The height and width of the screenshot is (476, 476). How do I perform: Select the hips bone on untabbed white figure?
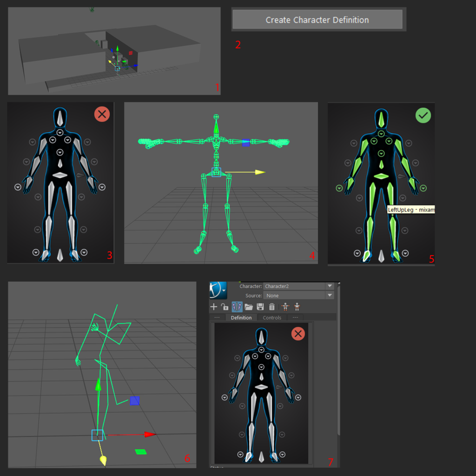click(60, 175)
